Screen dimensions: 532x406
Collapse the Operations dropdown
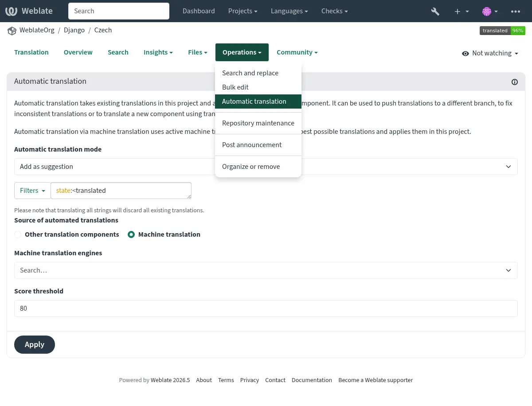coord(242,52)
